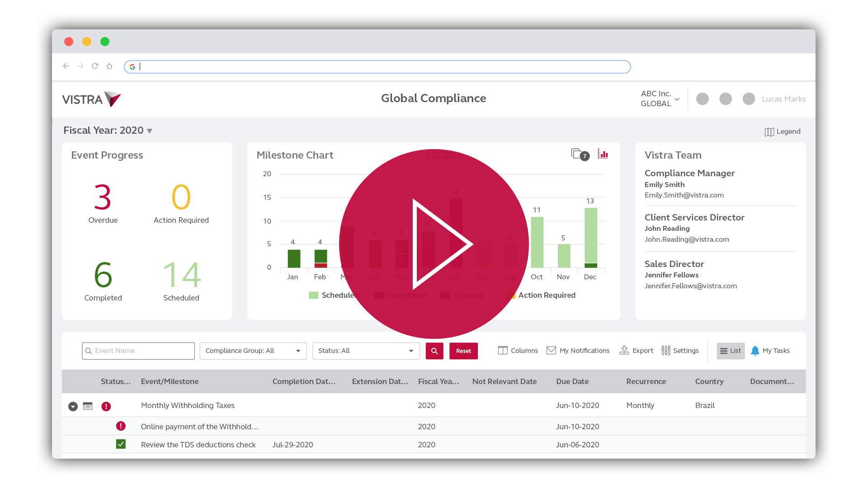Image resolution: width=868 pixels, height=488 pixels.
Task: Click Jennifer.Fellows@vistra.com email
Action: 691,286
